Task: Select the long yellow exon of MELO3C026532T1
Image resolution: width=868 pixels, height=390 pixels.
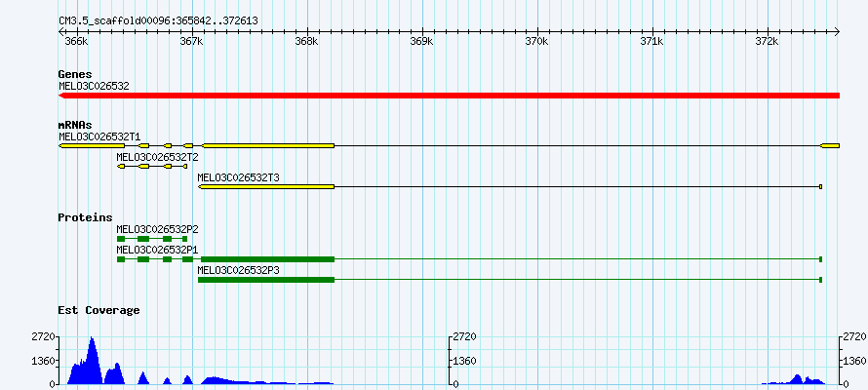Action: click(268, 145)
